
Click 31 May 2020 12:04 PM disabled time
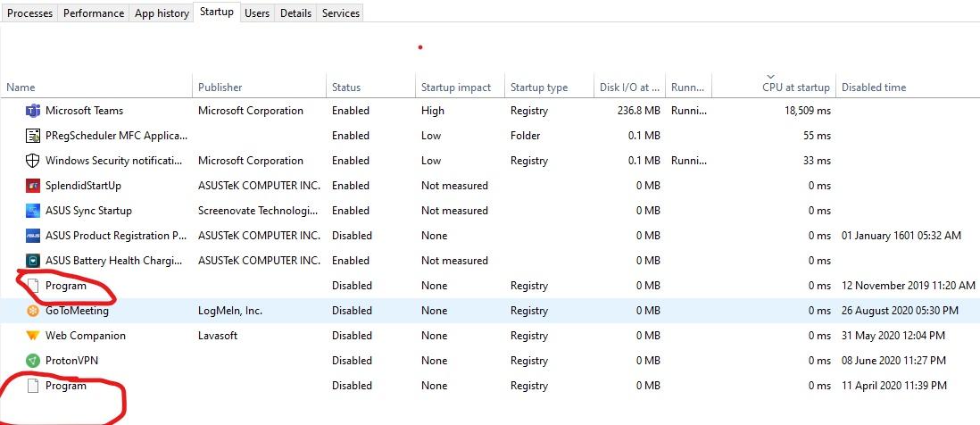(893, 336)
